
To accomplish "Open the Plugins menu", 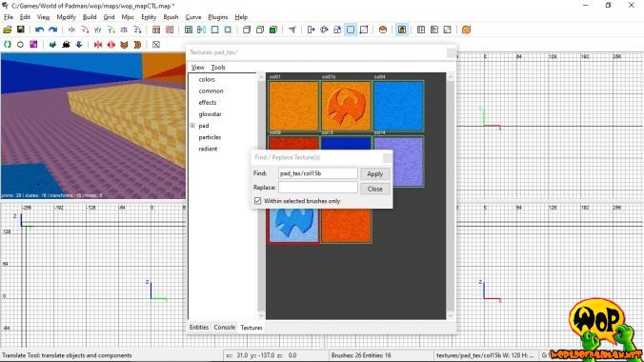I will 217,17.
